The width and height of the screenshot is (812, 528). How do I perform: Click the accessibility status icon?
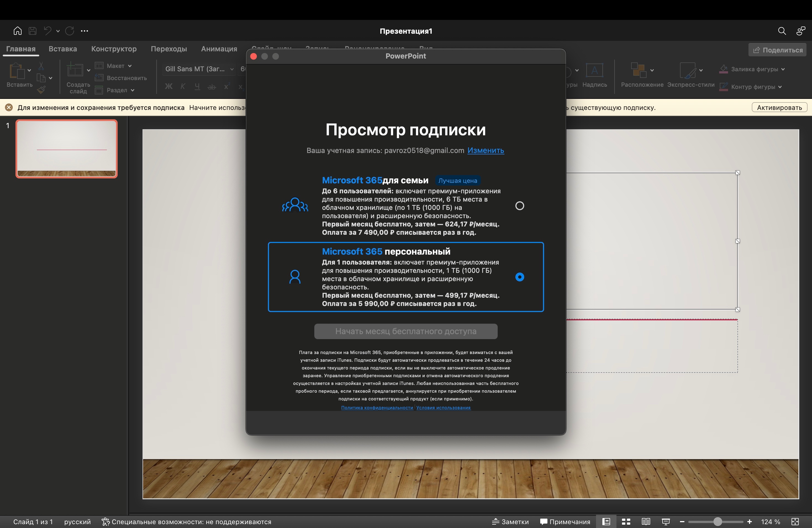click(106, 522)
